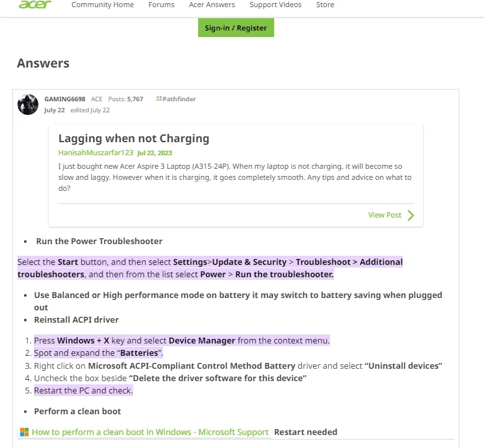The height and width of the screenshot is (448, 484).
Task: Click the View Post link
Action: click(385, 215)
